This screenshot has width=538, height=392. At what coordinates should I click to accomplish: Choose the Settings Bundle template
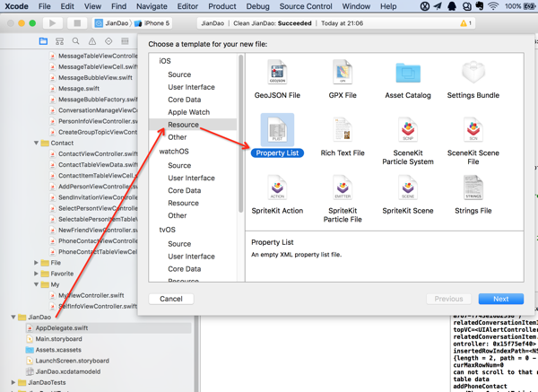click(473, 80)
